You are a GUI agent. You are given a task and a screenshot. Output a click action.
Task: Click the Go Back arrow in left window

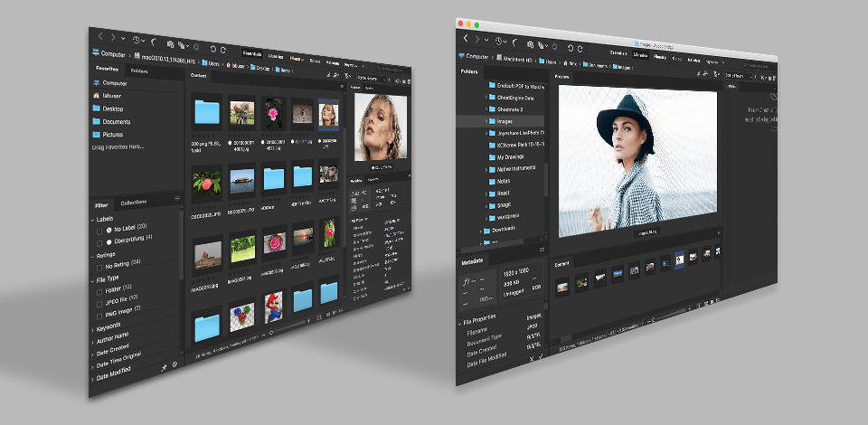click(100, 36)
